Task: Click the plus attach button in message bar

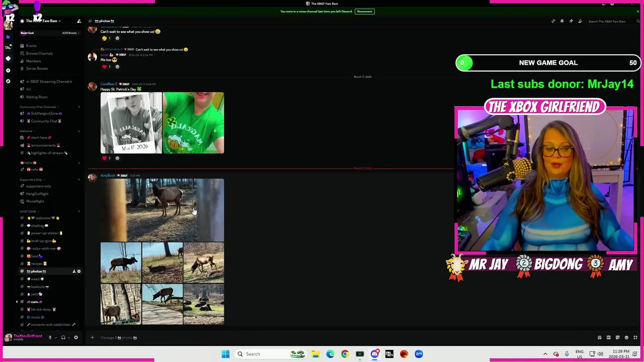Action: click(x=92, y=337)
